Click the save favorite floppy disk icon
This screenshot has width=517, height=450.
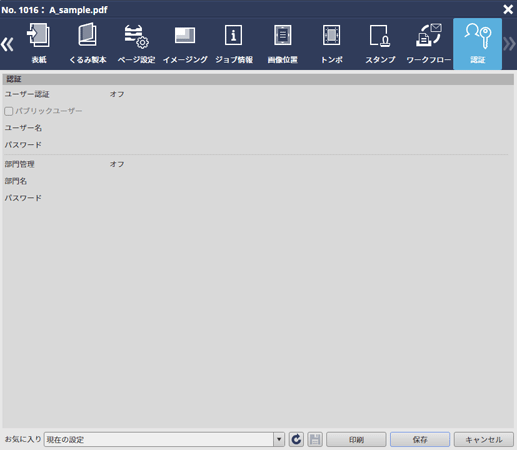tap(315, 439)
